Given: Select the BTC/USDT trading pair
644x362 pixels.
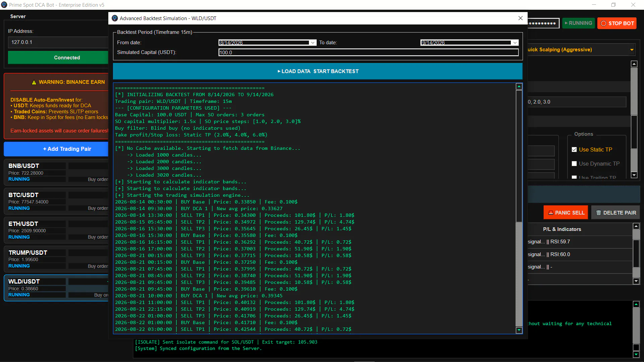Looking at the screenshot, I should pos(56,201).
